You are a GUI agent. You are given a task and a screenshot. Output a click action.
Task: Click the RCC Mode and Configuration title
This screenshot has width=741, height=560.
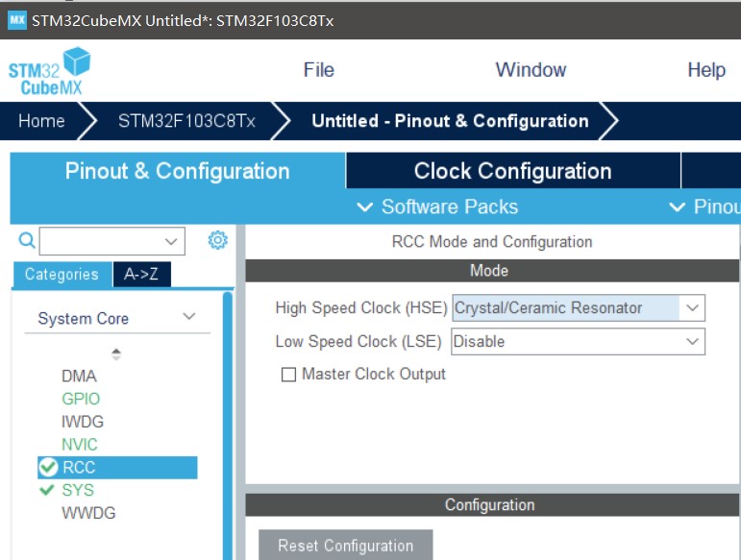pyautogui.click(x=492, y=242)
